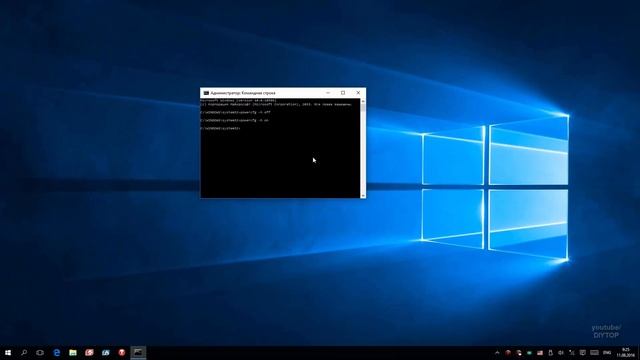Click the flag icon in system tray
640x360 pixels.
(540, 353)
